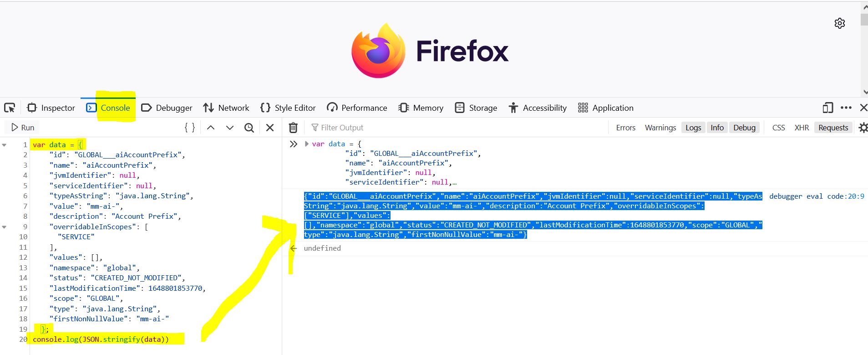The image size is (868, 355).
Task: Open the Debugger tab
Action: tap(167, 108)
